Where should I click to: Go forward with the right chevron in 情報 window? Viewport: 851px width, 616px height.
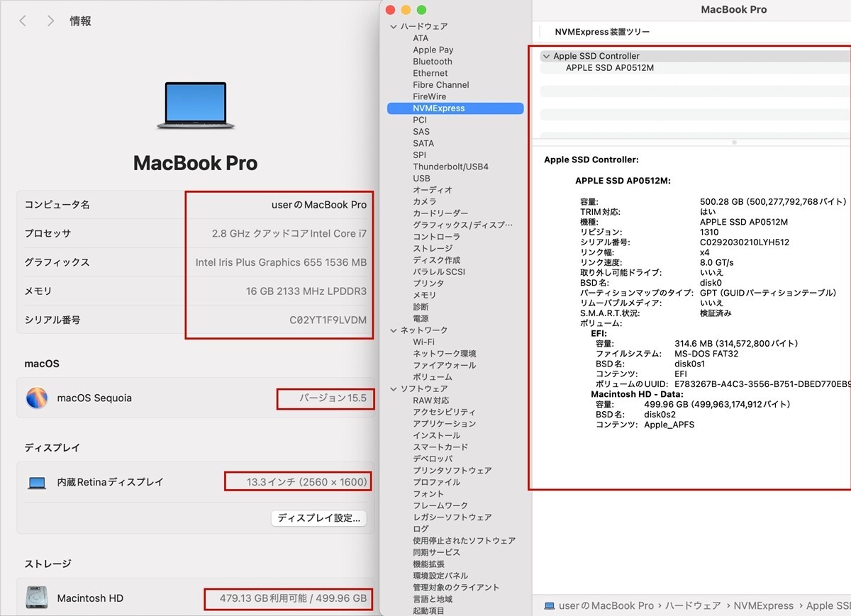tap(50, 21)
